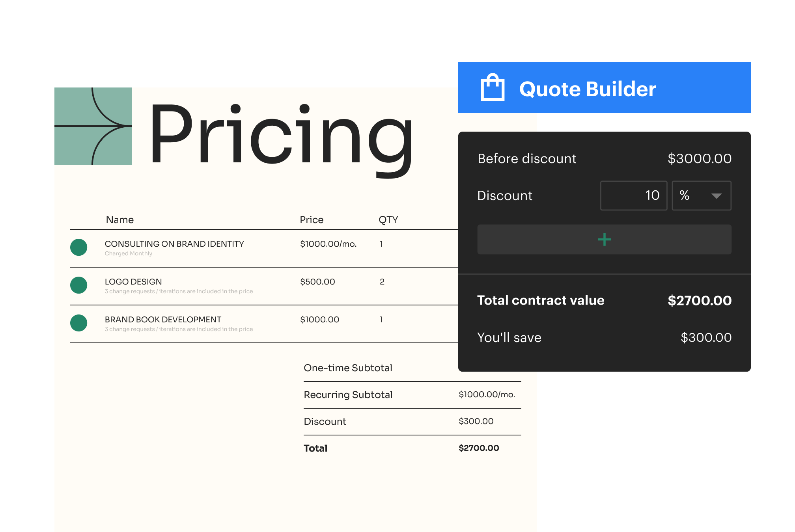
Task: Select the LOGO DESIGN item name
Action: point(133,282)
